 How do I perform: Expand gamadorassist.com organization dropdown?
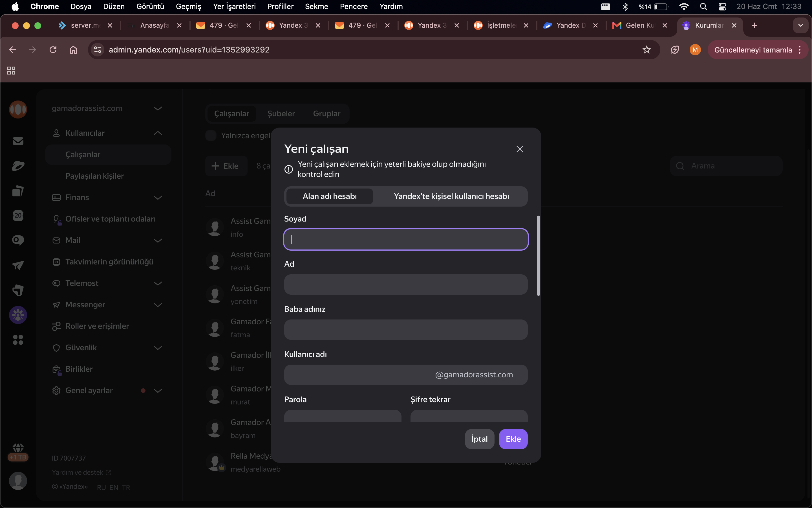click(x=158, y=108)
